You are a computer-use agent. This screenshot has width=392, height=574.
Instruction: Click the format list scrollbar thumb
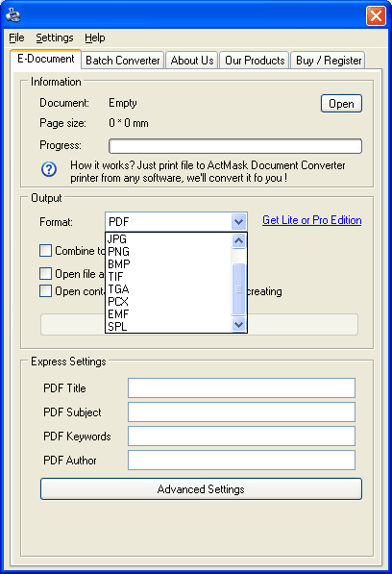tap(239, 289)
